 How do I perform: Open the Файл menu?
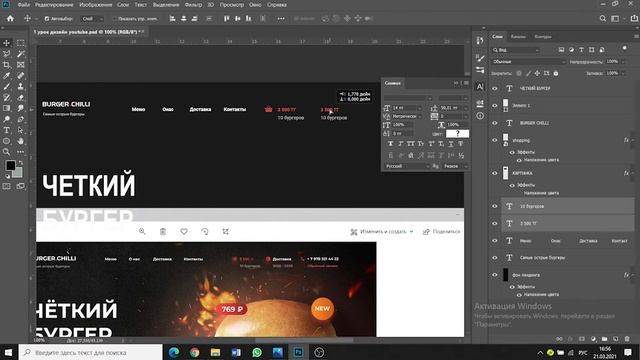pyautogui.click(x=24, y=5)
